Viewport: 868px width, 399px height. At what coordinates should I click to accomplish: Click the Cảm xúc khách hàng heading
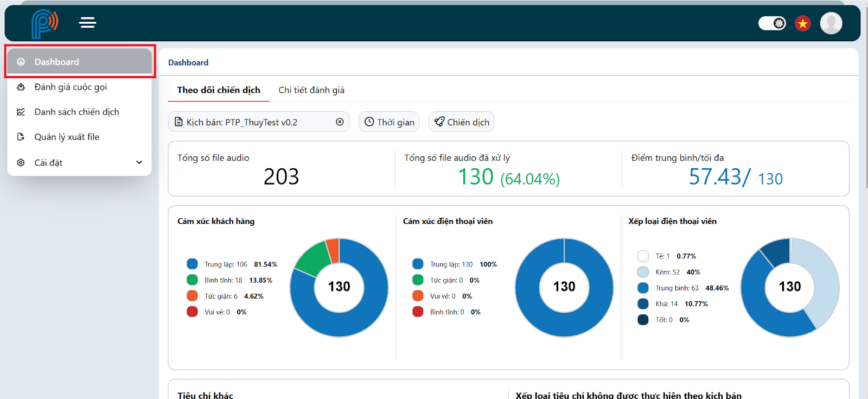[216, 221]
